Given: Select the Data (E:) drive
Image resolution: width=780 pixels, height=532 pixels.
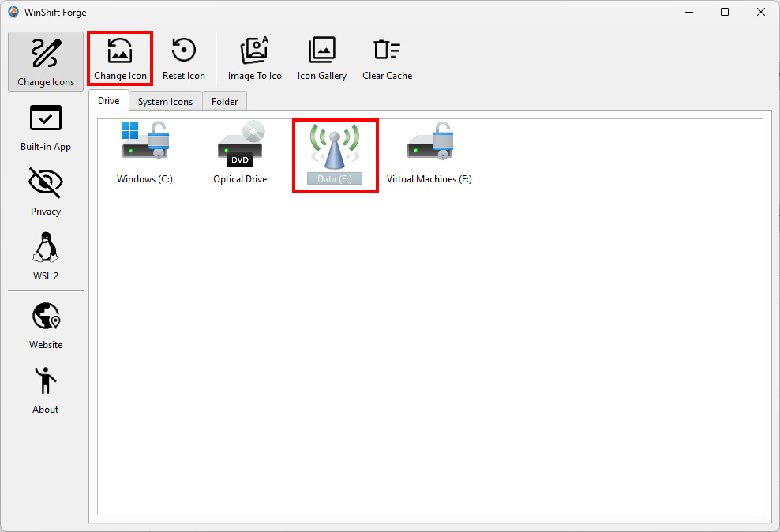Looking at the screenshot, I should [x=335, y=155].
